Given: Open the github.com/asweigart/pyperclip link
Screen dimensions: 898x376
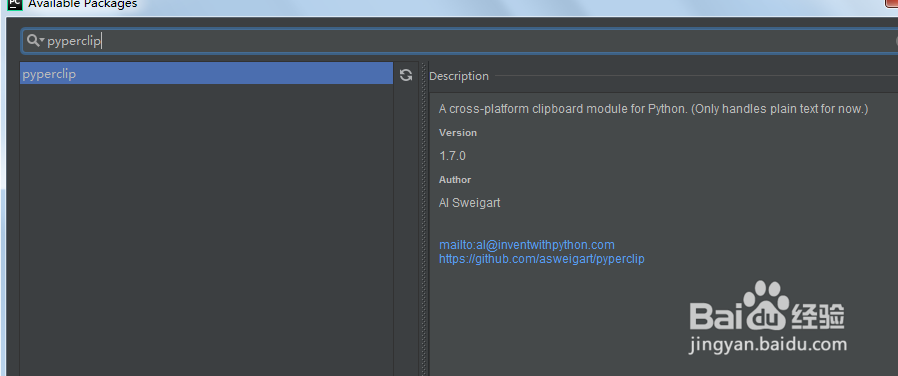Looking at the screenshot, I should (x=541, y=259).
